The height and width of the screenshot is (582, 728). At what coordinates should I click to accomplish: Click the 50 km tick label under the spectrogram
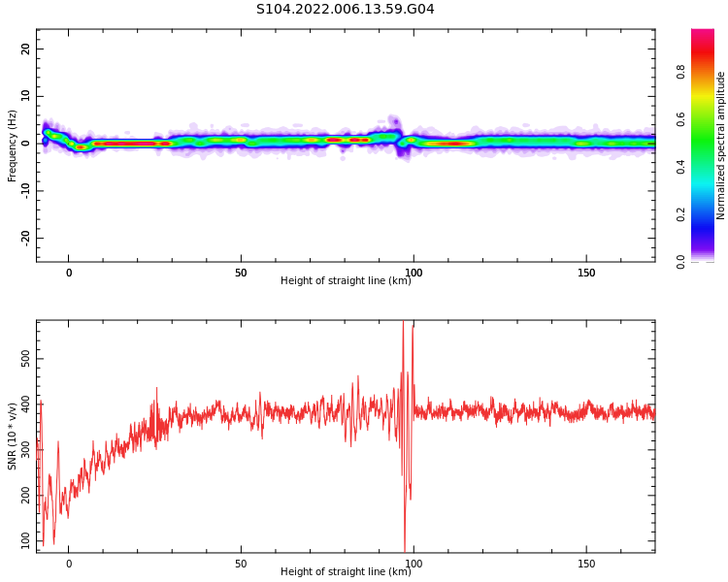click(x=241, y=273)
